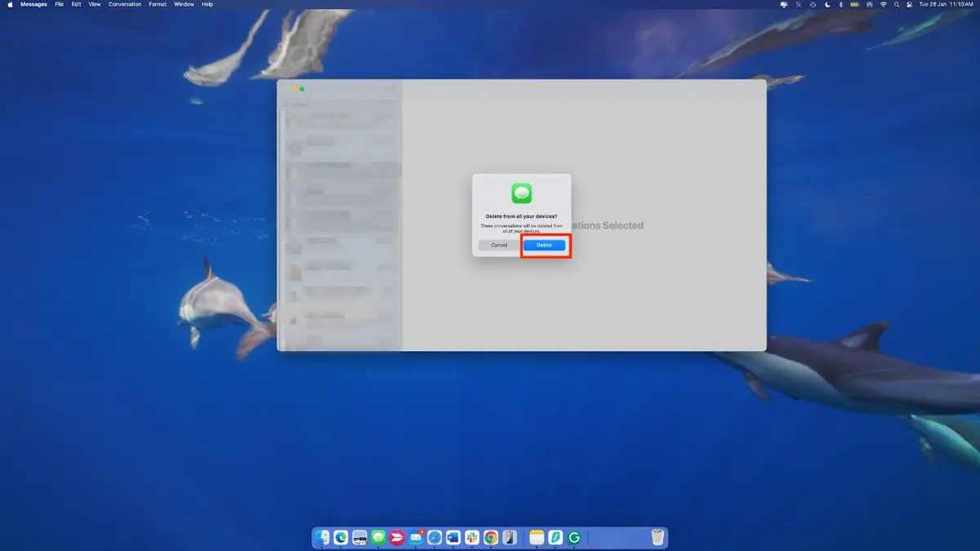980x551 pixels.
Task: Open the Messages app menu
Action: pyautogui.click(x=33, y=4)
